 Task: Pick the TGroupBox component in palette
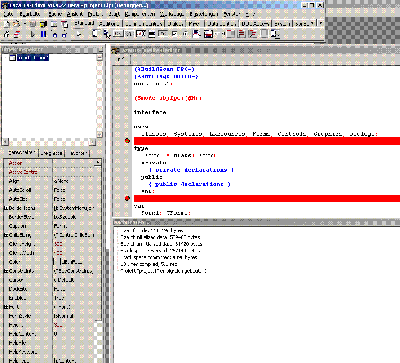point(231,33)
